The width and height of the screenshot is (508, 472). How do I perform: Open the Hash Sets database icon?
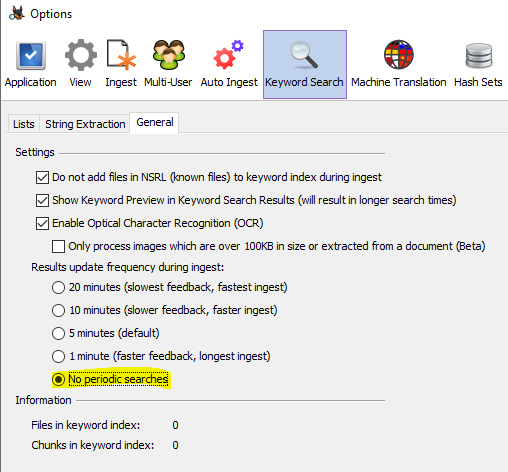click(479, 56)
